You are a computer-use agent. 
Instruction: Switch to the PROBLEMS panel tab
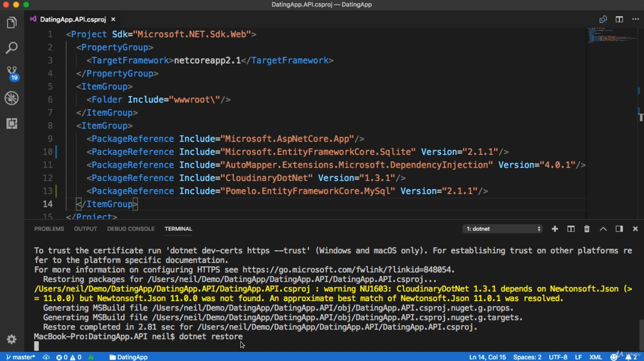tap(49, 229)
